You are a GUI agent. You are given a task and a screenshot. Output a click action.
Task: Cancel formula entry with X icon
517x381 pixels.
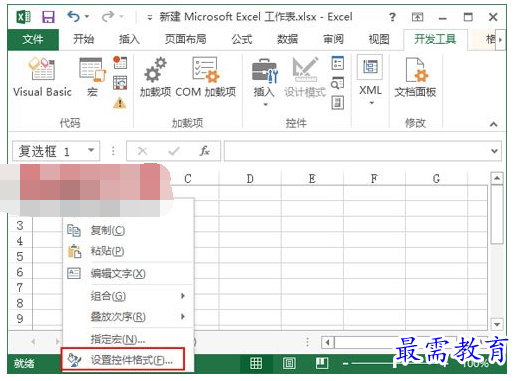tap(142, 151)
